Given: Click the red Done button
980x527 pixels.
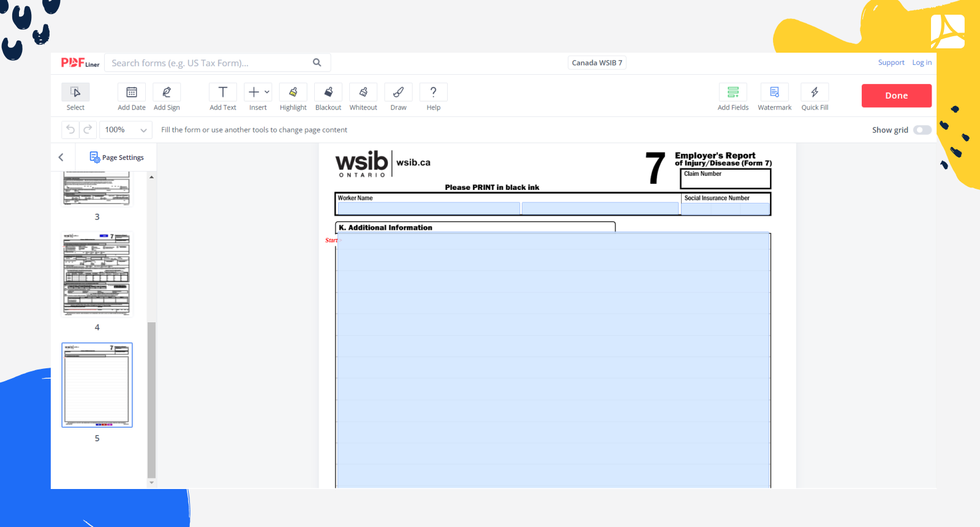Looking at the screenshot, I should 896,96.
